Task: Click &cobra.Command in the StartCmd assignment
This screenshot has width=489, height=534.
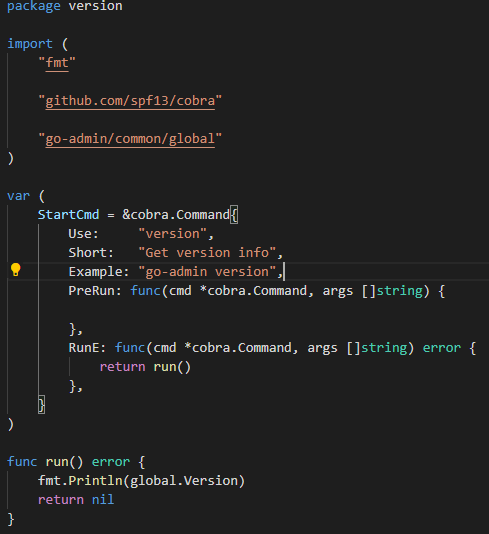Action: [x=176, y=215]
